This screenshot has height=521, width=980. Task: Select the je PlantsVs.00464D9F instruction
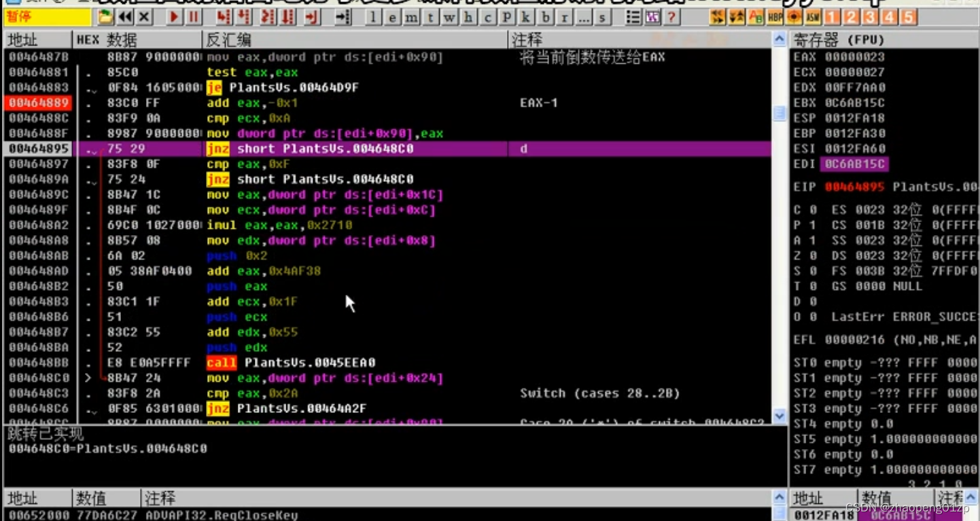(x=282, y=88)
